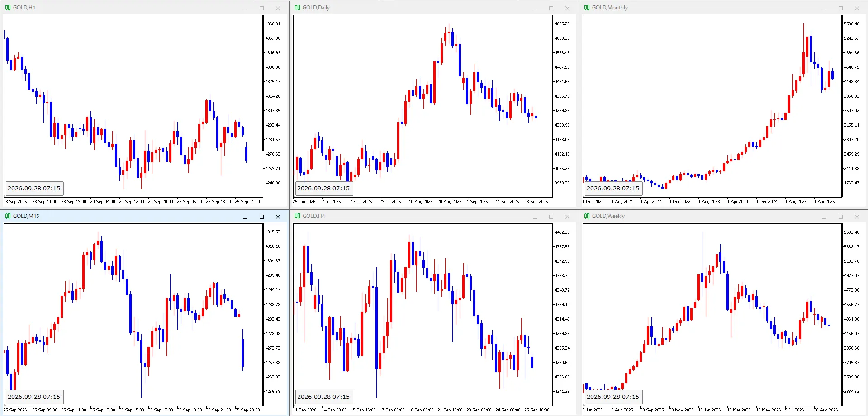Maximize the GOLD,H1 chart window
The width and height of the screenshot is (868, 416).
pyautogui.click(x=261, y=8)
